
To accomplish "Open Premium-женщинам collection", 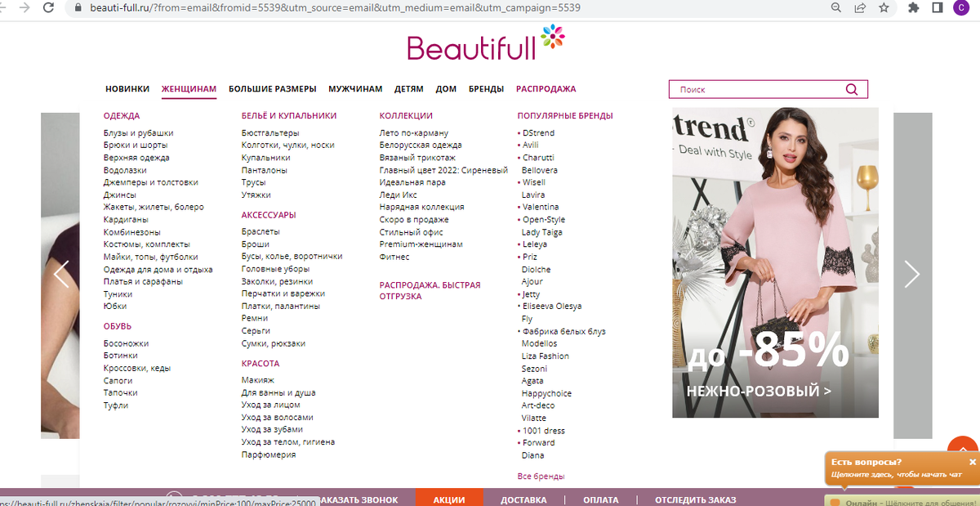I will (421, 244).
